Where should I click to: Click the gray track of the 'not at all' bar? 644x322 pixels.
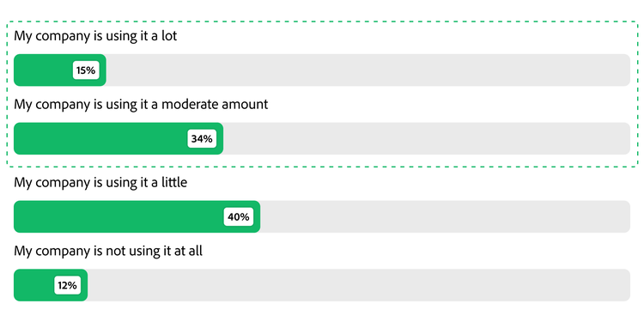coord(359,285)
